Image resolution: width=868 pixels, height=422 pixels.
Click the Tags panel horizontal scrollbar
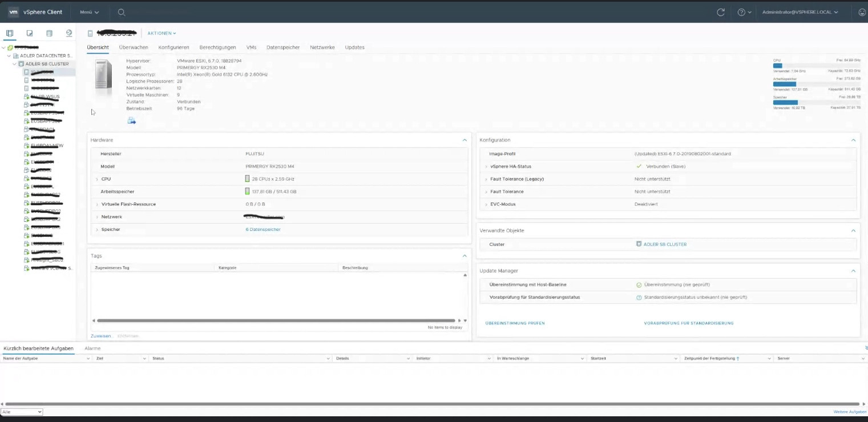point(276,320)
